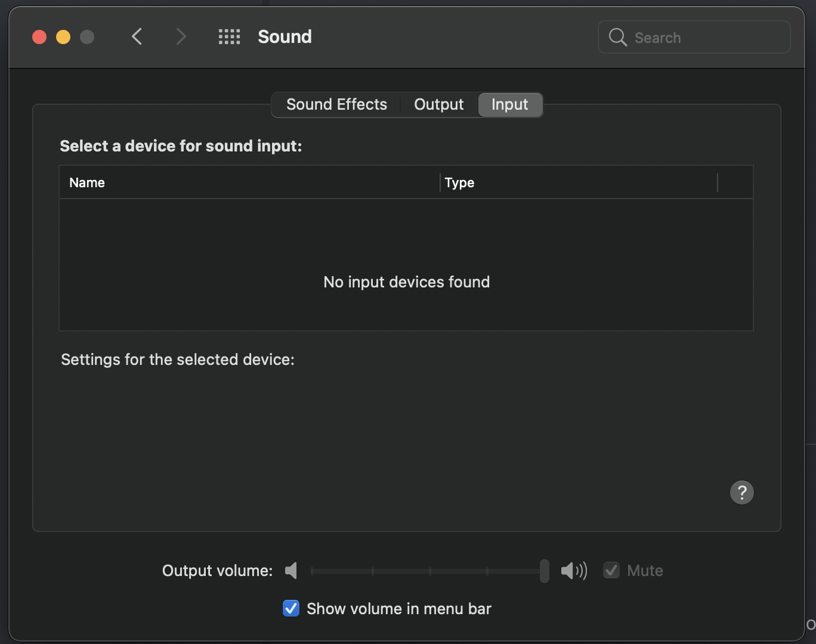Select the Input tab
816x644 pixels.
coord(509,104)
